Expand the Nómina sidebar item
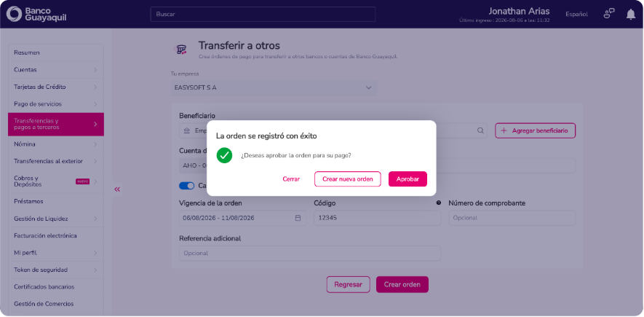This screenshot has height=317, width=644. click(56, 144)
